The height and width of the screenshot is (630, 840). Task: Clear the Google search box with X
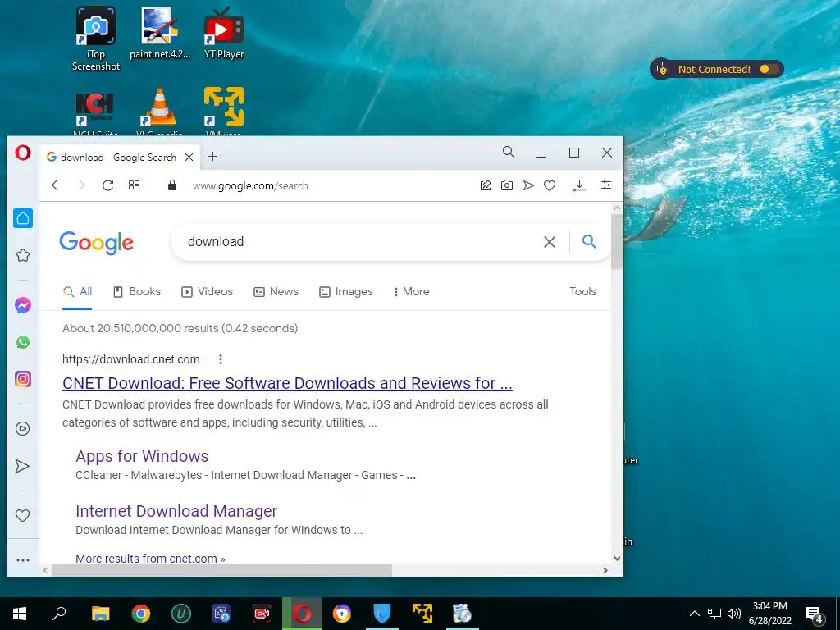pyautogui.click(x=549, y=242)
